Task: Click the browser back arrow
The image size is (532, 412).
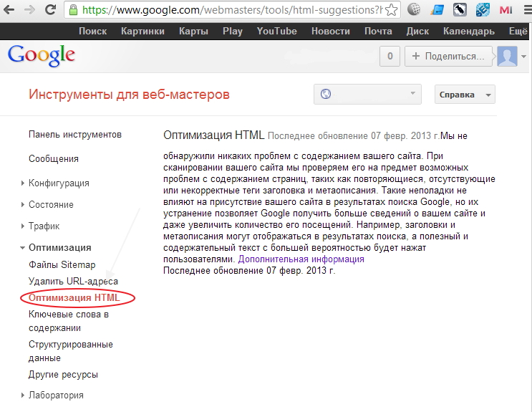Action: click(x=9, y=10)
